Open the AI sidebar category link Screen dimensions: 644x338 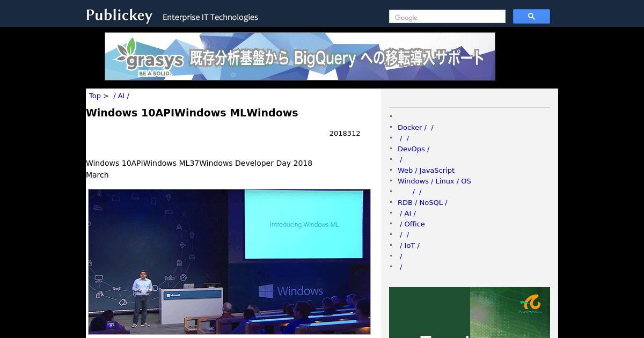tap(408, 214)
